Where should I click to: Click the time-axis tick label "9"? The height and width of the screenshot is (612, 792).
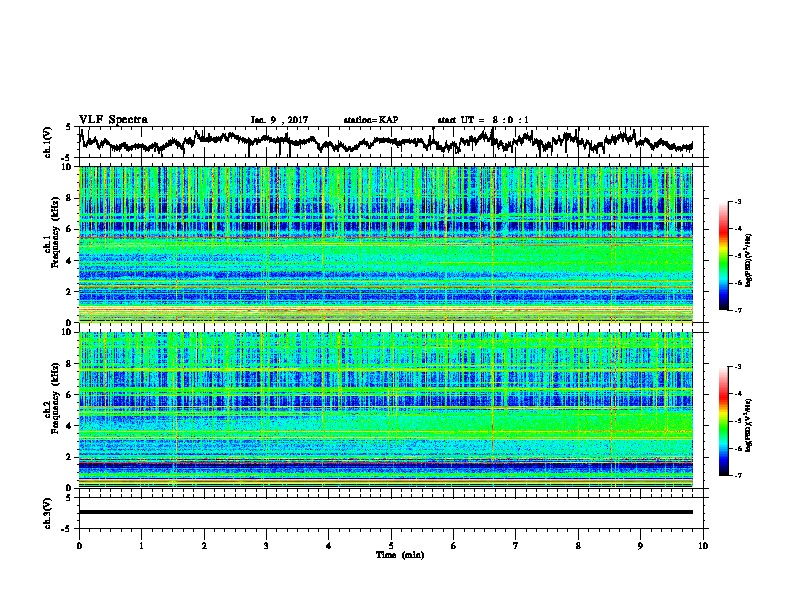pos(640,546)
